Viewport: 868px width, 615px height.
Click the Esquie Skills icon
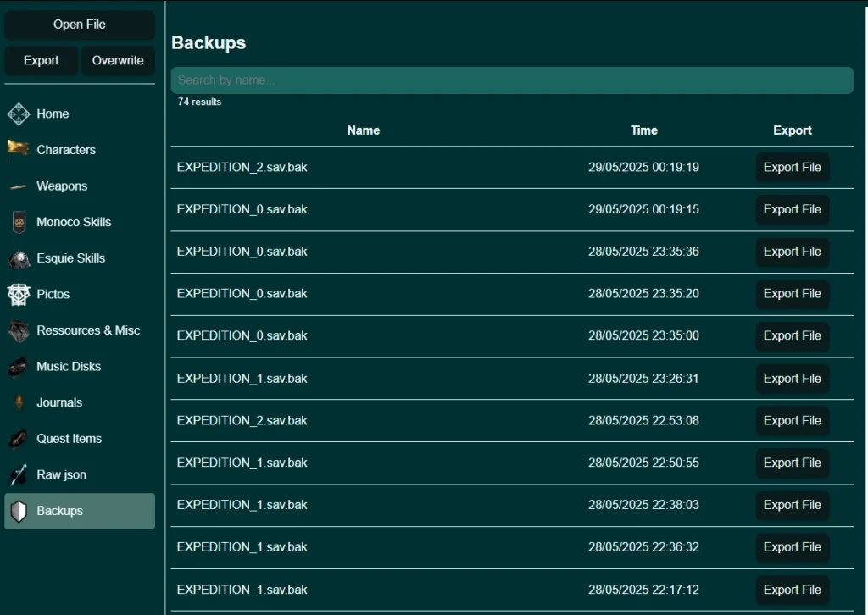point(19,258)
